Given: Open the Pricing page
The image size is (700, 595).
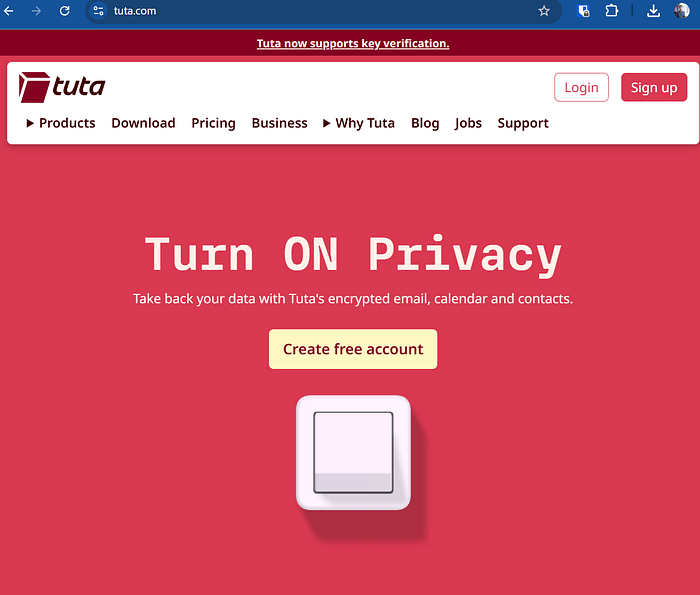Looking at the screenshot, I should coord(213,123).
